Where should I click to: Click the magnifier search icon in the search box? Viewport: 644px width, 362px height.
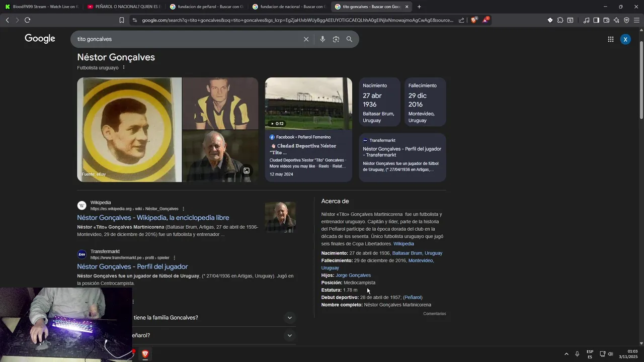pyautogui.click(x=349, y=39)
